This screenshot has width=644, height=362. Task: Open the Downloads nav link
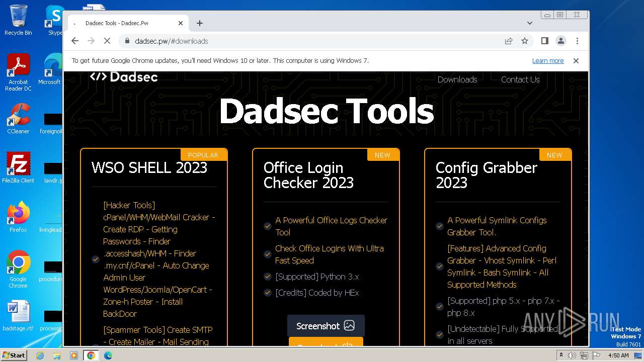[x=457, y=79]
